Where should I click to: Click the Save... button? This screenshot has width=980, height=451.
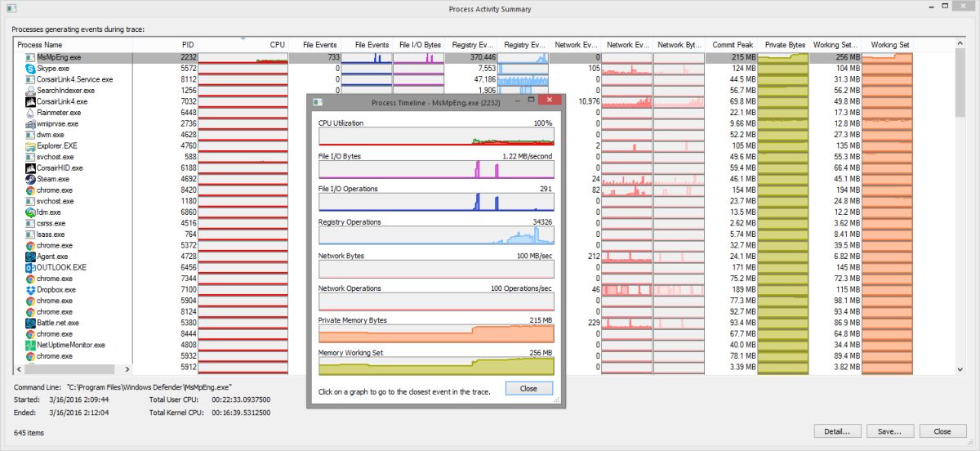pos(890,431)
